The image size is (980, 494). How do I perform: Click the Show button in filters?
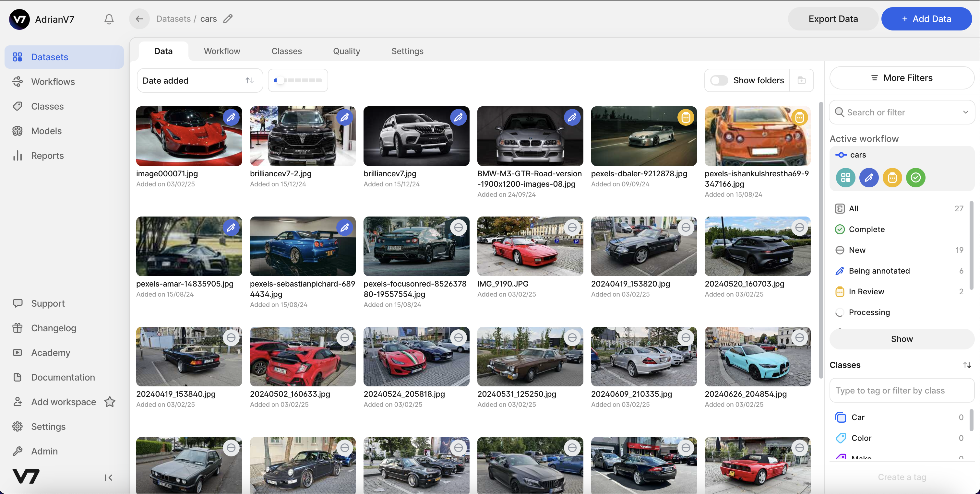tap(902, 339)
